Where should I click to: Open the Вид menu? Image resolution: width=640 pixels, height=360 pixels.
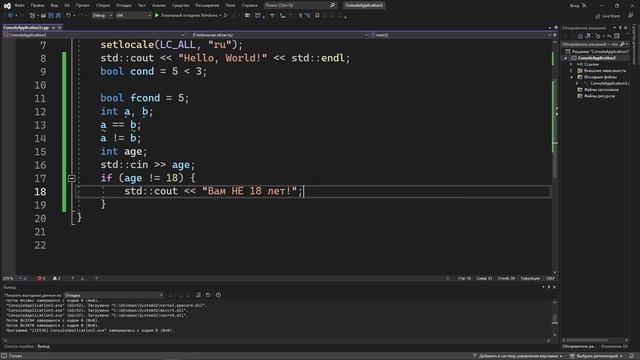click(x=54, y=5)
